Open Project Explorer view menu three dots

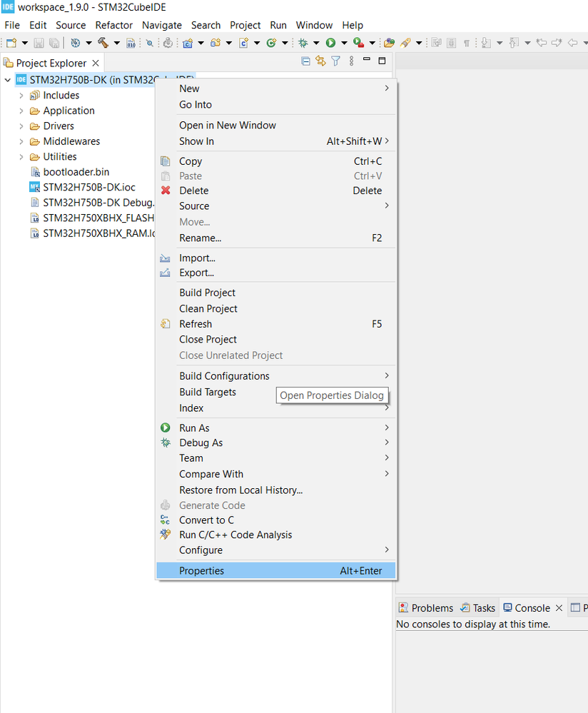351,61
